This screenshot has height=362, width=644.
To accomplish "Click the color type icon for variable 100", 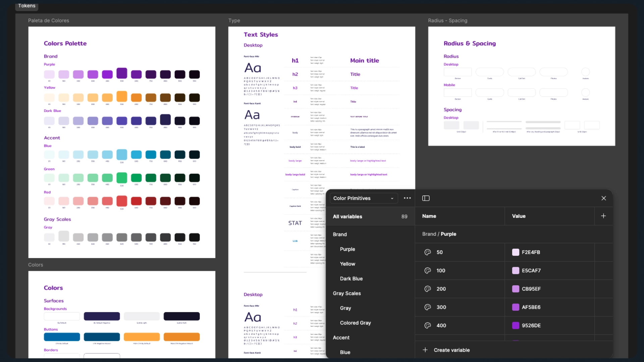I will (x=428, y=270).
